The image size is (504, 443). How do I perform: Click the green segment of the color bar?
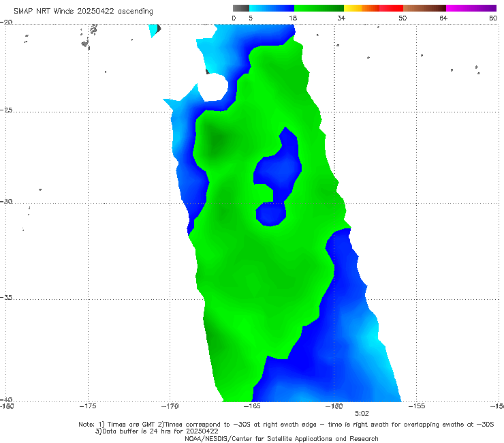point(319,8)
